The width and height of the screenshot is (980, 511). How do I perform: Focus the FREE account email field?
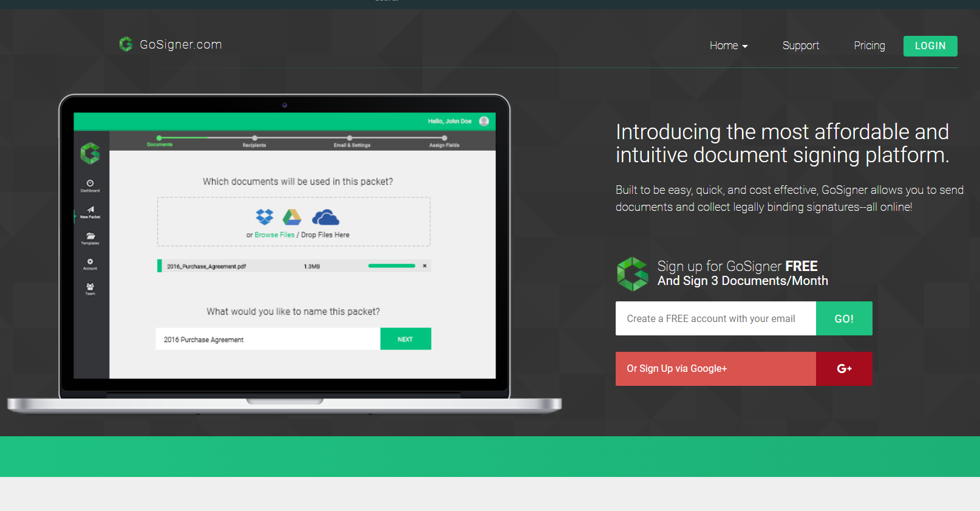[x=716, y=318]
